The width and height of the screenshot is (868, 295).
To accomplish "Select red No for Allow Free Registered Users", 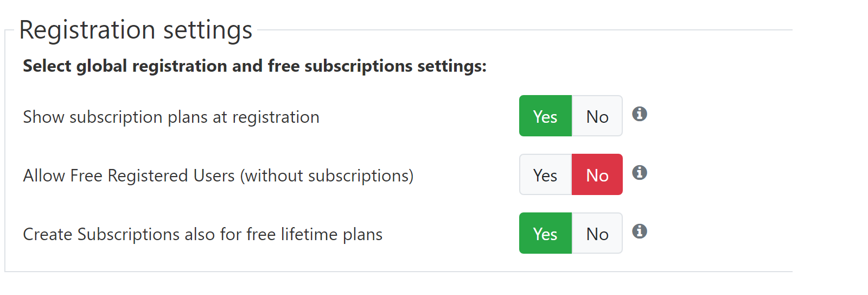I will pos(597,174).
